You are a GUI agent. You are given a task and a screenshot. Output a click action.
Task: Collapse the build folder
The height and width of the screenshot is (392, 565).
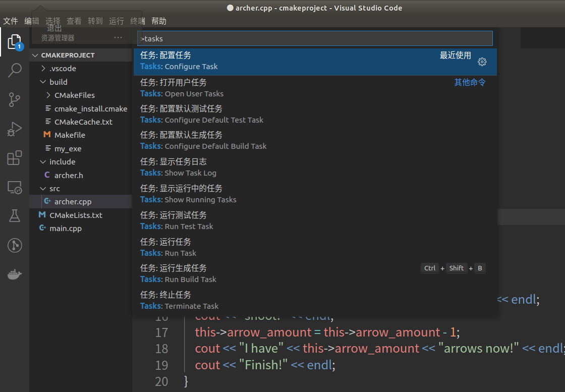coord(43,82)
